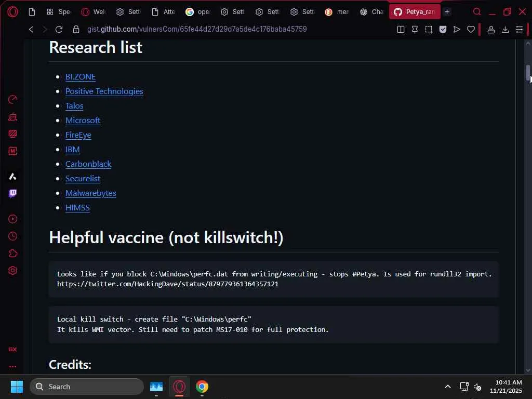Open the Extensions cube sidebar icon
The image size is (532, 399).
[x=12, y=254]
